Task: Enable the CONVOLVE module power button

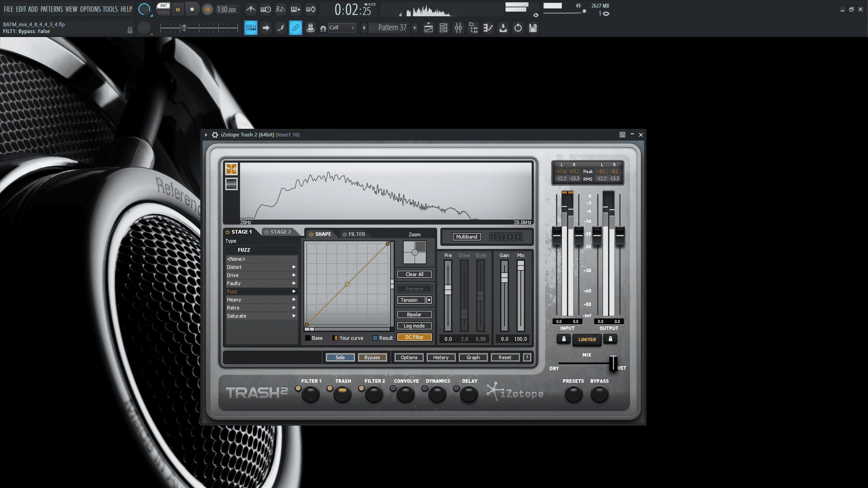Action: point(393,388)
